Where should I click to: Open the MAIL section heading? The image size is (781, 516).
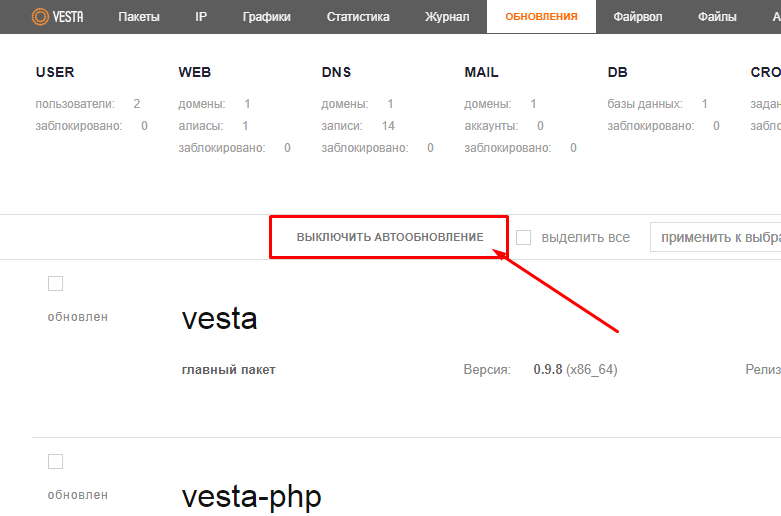(481, 73)
